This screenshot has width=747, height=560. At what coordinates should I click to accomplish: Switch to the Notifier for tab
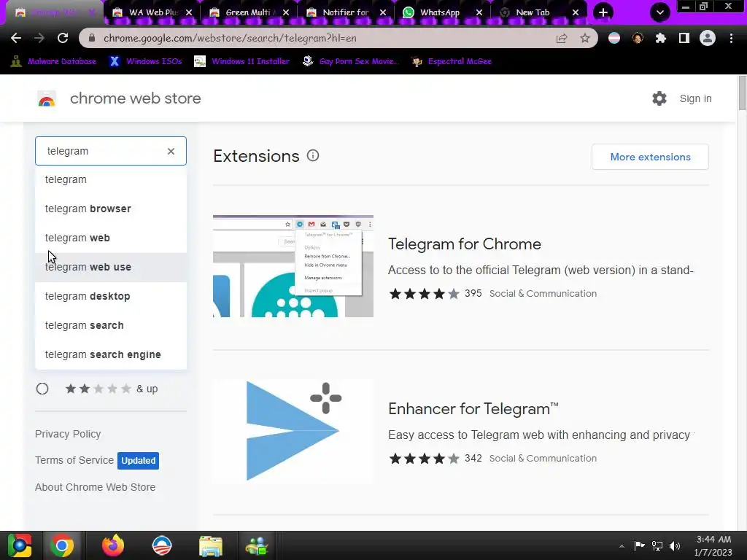coord(345,12)
